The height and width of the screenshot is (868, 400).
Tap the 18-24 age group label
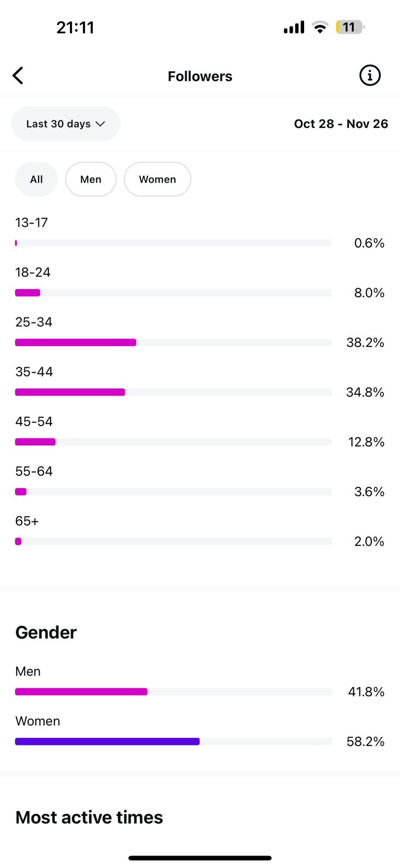[x=33, y=272]
